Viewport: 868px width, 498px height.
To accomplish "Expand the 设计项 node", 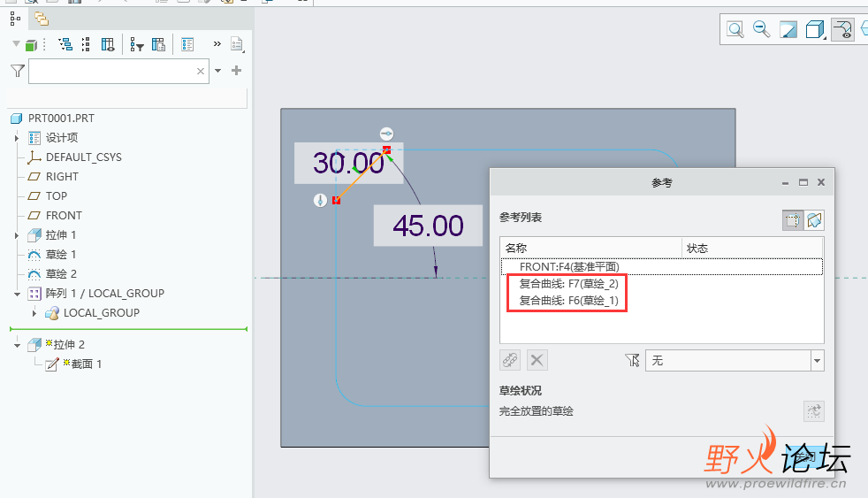I will pos(16,138).
